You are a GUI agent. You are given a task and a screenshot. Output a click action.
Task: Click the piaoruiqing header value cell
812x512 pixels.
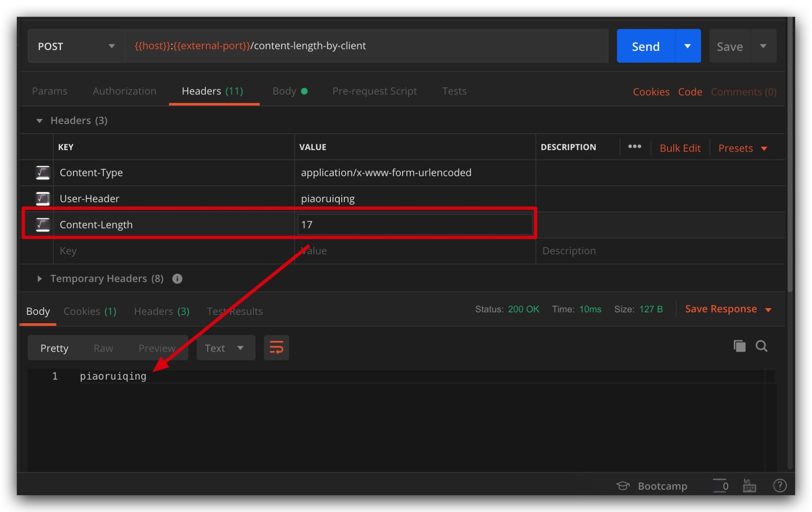point(415,198)
